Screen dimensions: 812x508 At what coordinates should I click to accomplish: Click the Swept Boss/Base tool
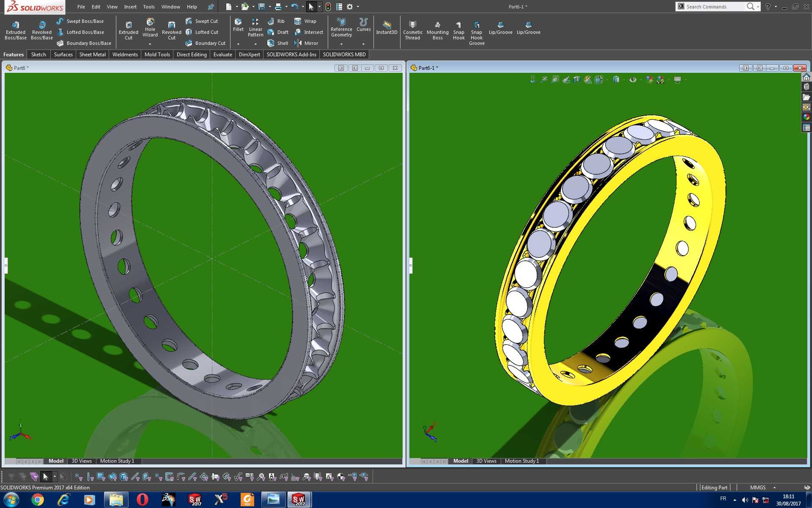(80, 21)
